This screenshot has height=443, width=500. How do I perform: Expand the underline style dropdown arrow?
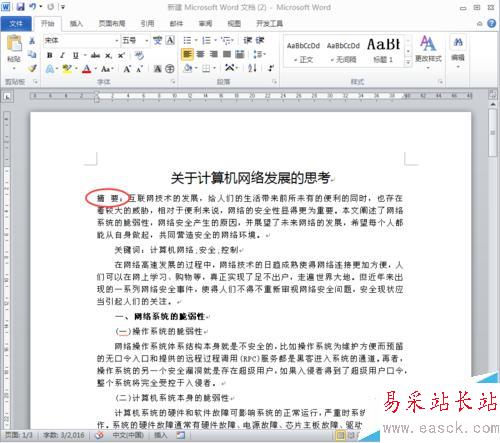(85, 55)
